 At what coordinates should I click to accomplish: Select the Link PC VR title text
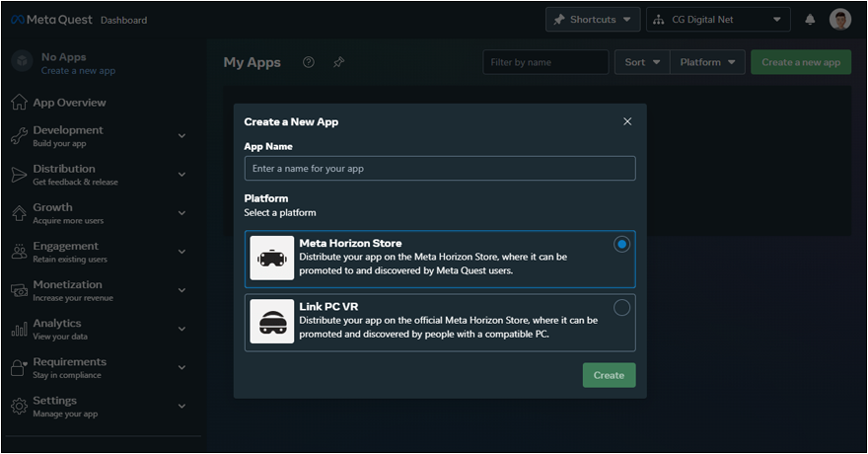pos(328,306)
